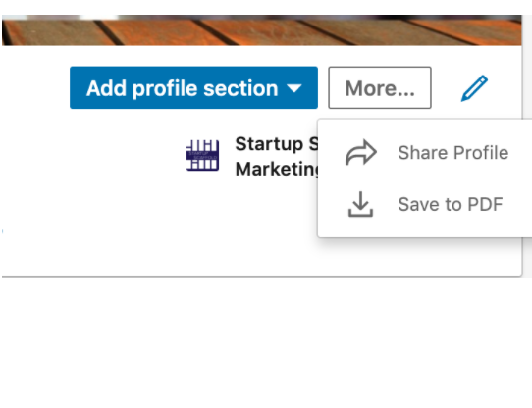
Task: Click the share arrow icon in dropdown
Action: coord(361,152)
